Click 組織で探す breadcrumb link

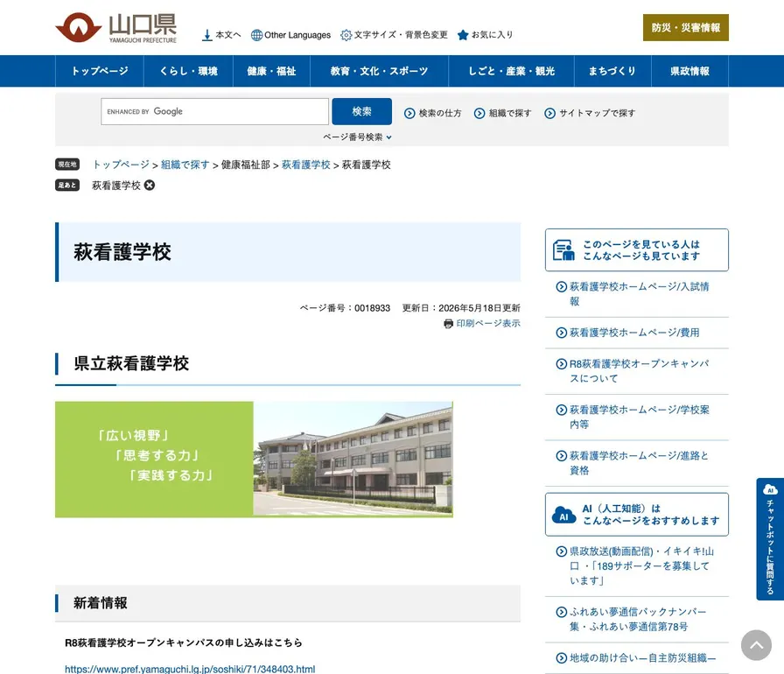click(x=185, y=165)
